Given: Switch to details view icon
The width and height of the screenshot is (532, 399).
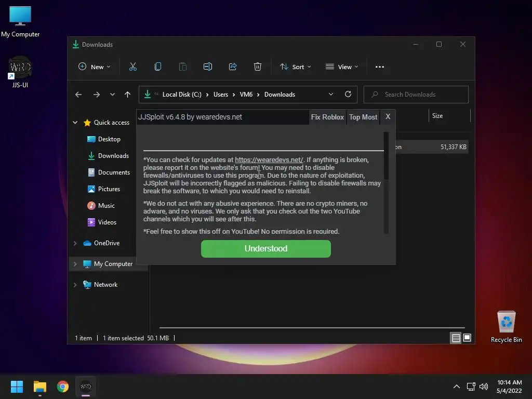Looking at the screenshot, I should [456, 338].
